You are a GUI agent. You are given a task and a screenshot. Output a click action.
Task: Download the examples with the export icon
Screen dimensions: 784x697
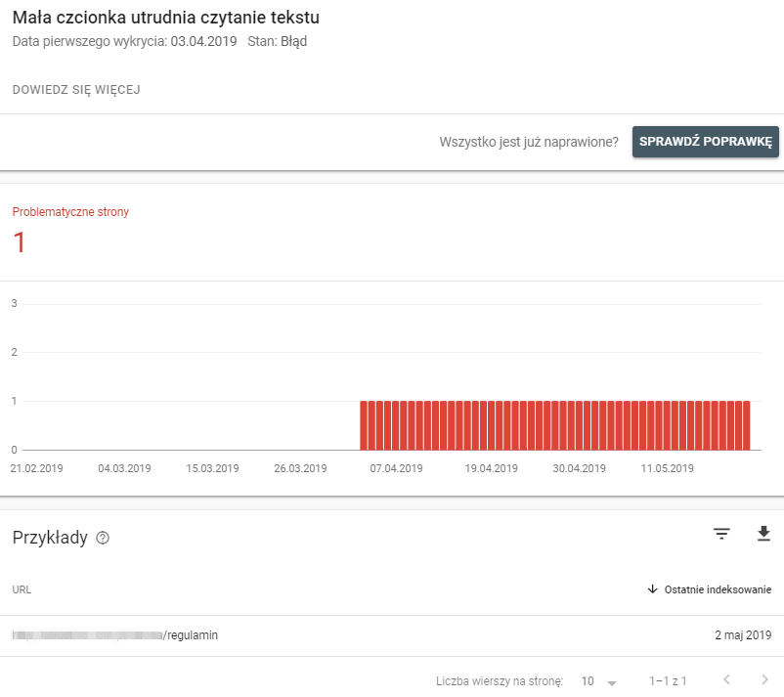(763, 534)
